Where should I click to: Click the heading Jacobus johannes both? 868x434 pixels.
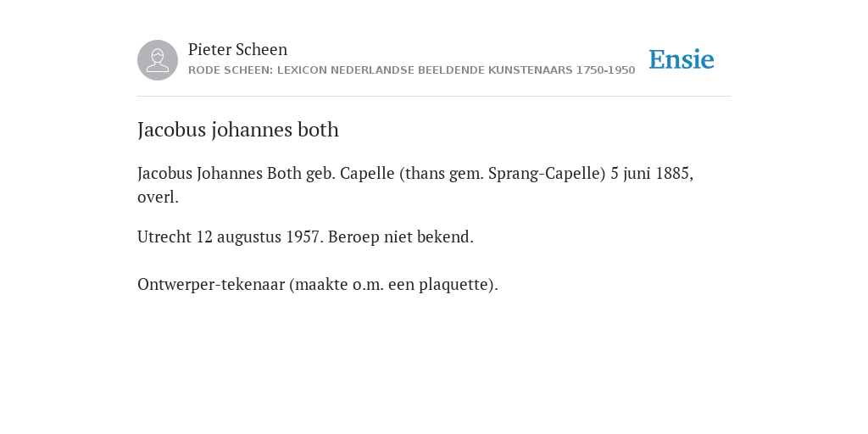coord(238,130)
